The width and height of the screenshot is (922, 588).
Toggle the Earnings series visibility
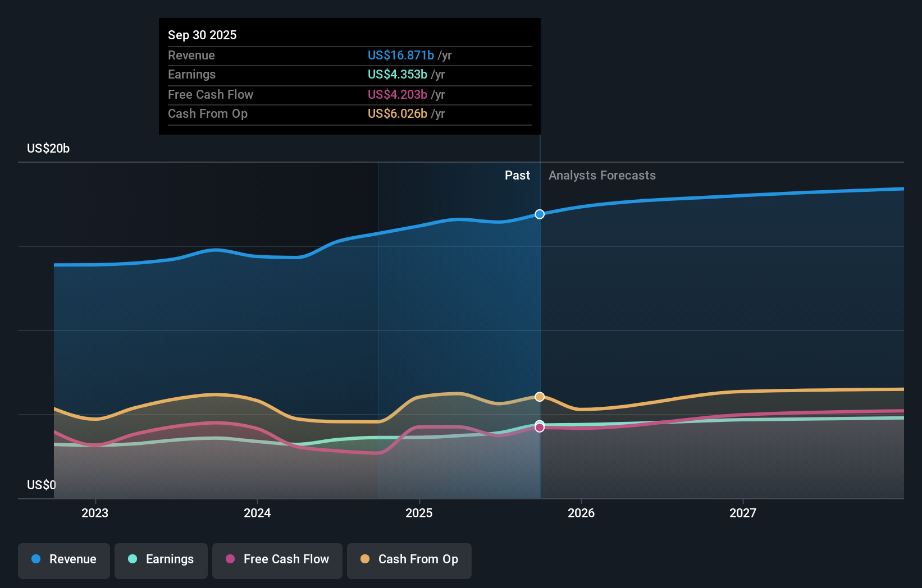161,560
